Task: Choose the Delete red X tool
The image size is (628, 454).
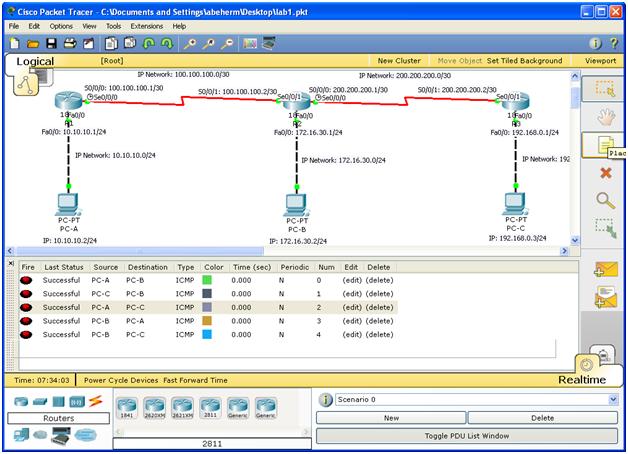Action: [x=606, y=173]
